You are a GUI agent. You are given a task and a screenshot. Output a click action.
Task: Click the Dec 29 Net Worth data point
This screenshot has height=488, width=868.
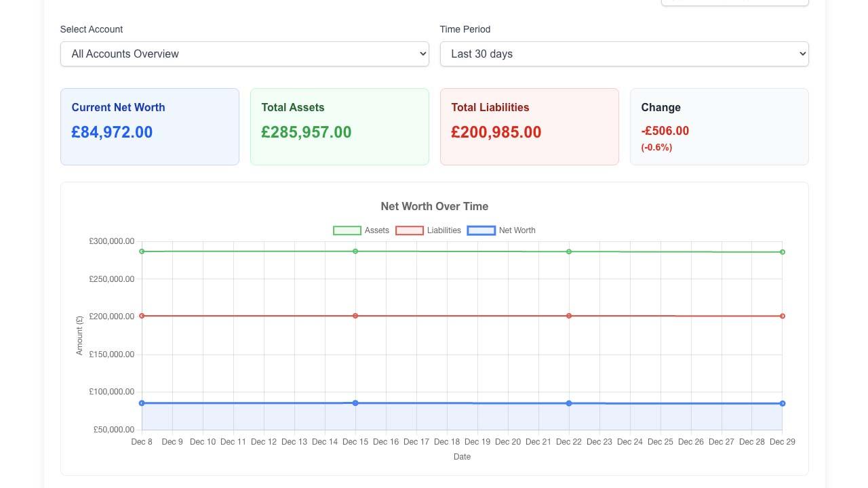tap(783, 403)
